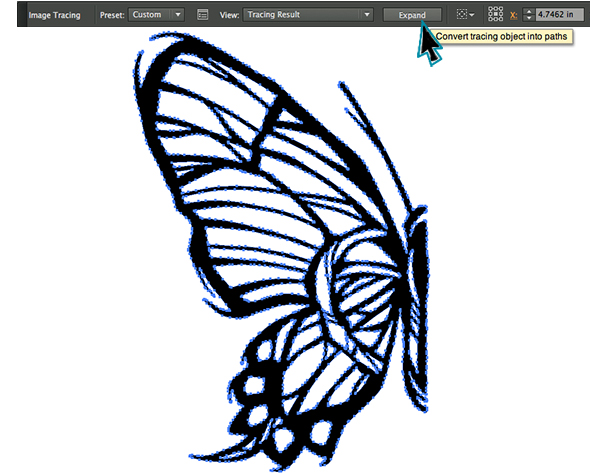Click the View label in control bar
Image resolution: width=590 pixels, height=475 pixels.
pos(229,15)
